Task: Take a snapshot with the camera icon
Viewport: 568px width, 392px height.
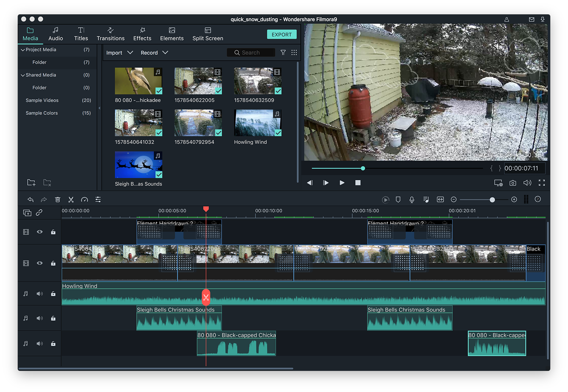Action: click(513, 183)
